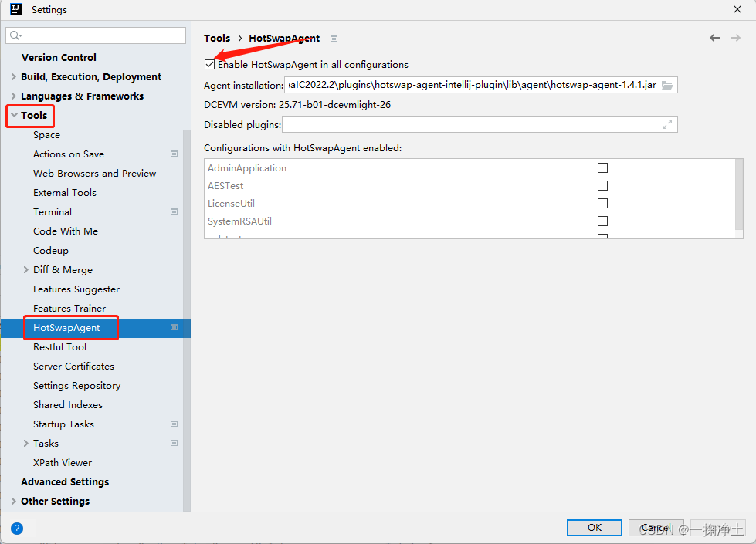Screen dimensions: 756x544
Task: Click the folder icon beside agent installation path
Action: (x=666, y=85)
